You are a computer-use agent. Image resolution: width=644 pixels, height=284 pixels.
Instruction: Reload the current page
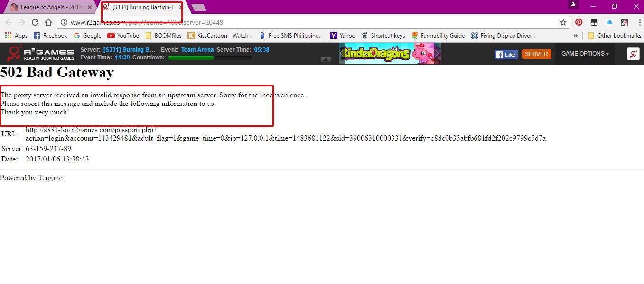tap(35, 22)
